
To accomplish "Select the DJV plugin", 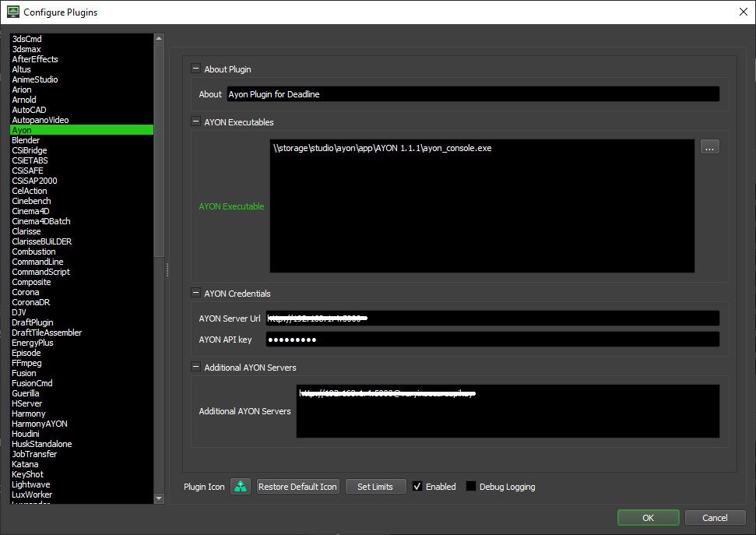I will pos(82,312).
